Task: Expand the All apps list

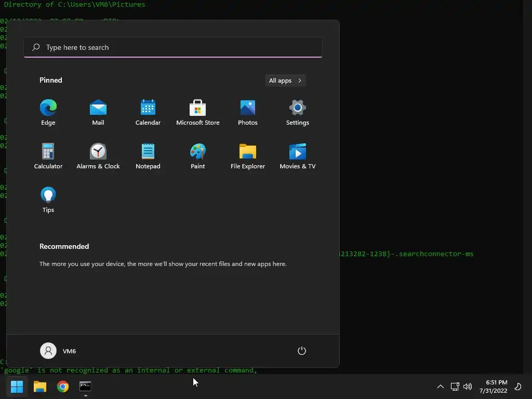Action: point(285,81)
